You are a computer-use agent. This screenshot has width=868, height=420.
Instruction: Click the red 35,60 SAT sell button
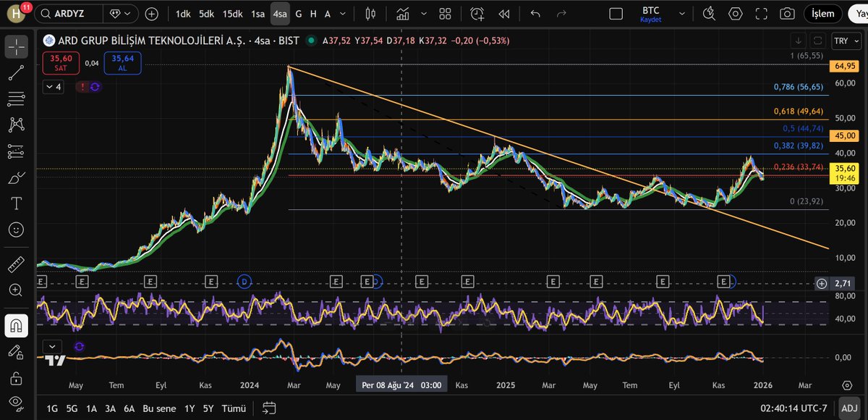[61, 63]
